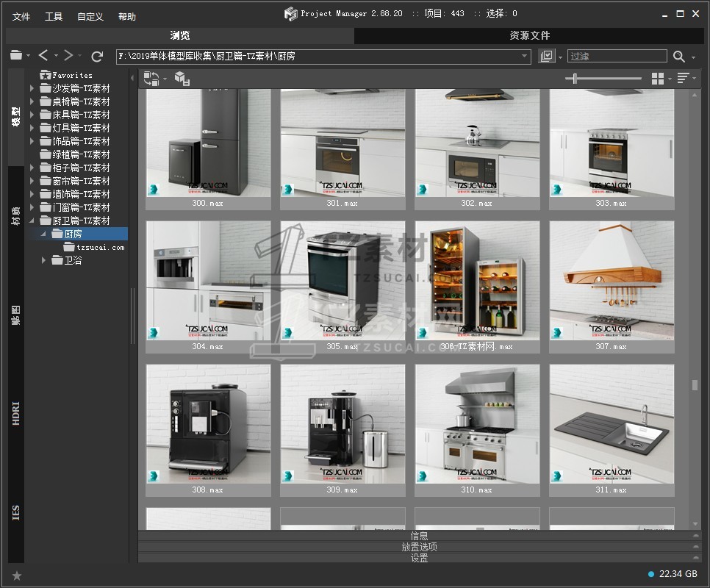710x588 pixels.
Task: Select the 307.max range hood thumbnail
Action: point(612,281)
